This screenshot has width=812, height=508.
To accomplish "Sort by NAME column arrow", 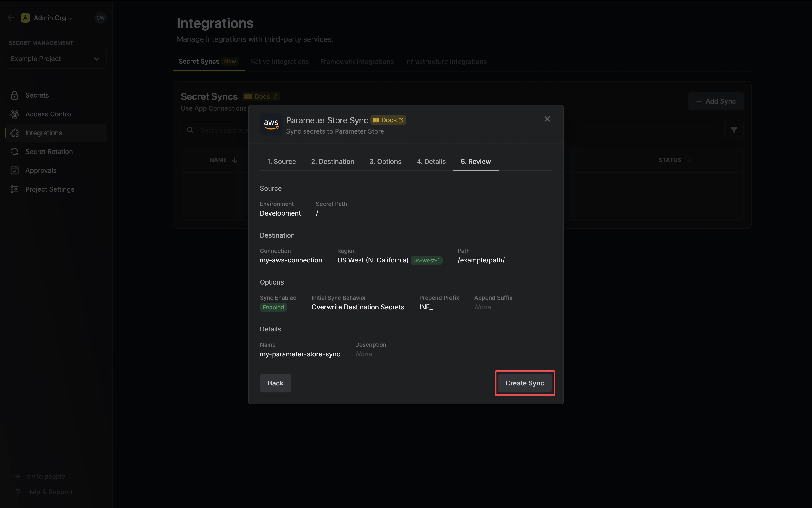I will coord(235,160).
